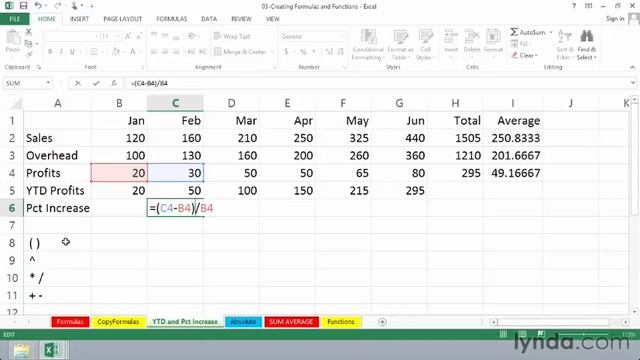Delete cells using the Delete icon
The image size is (640, 360).
(x=472, y=42)
